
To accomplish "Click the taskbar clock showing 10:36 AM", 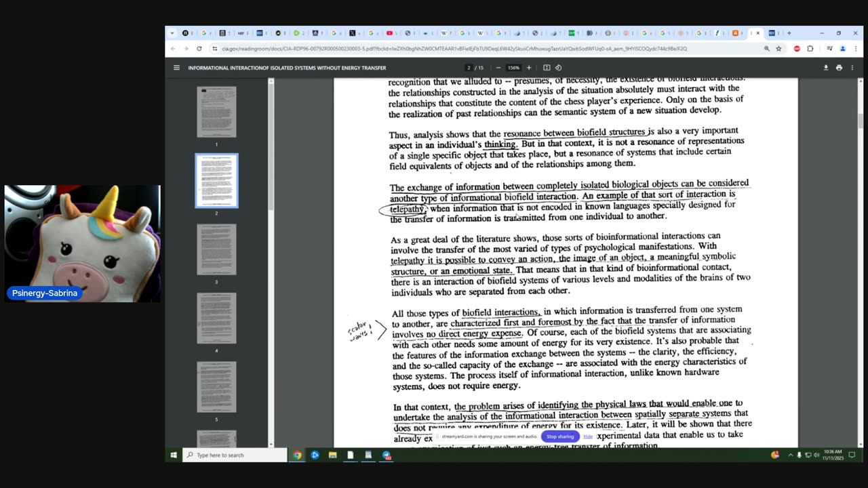I will (832, 455).
